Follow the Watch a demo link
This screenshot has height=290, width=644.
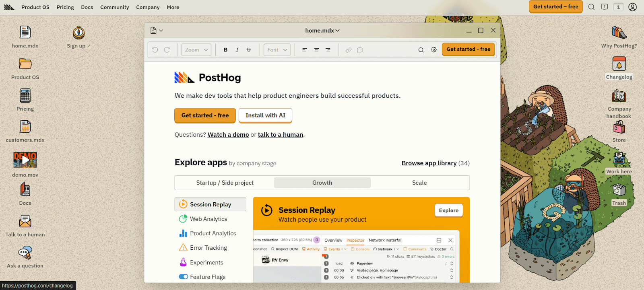228,135
